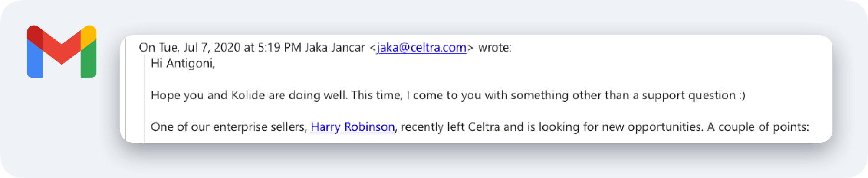Click the outer quote bar at card's left edge
This screenshot has width=868, height=178.
(126, 89)
